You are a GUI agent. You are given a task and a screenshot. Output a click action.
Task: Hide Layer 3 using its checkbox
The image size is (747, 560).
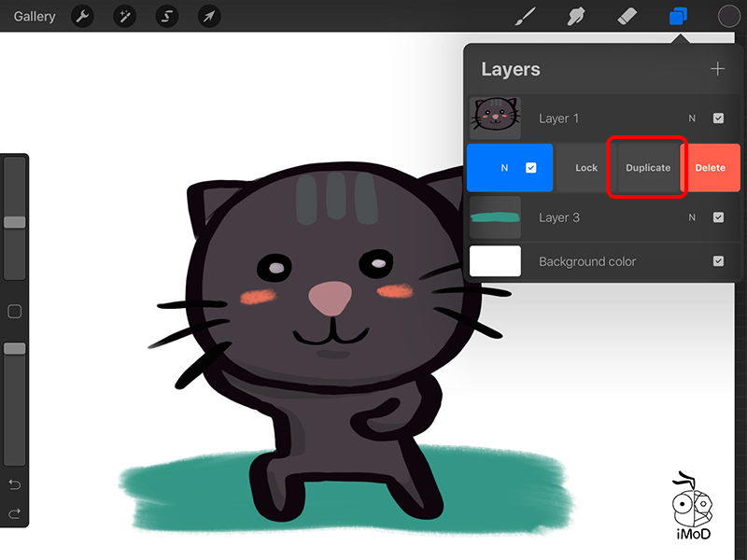[x=718, y=217]
